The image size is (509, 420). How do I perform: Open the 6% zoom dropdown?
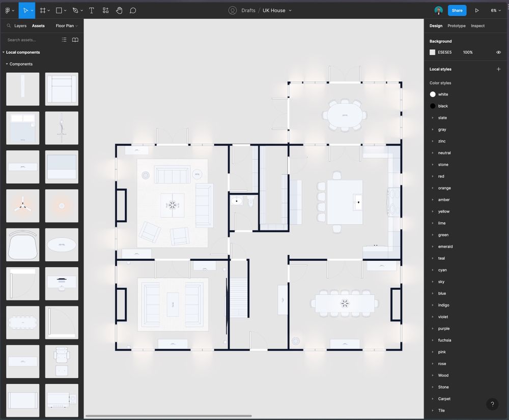[x=495, y=10]
